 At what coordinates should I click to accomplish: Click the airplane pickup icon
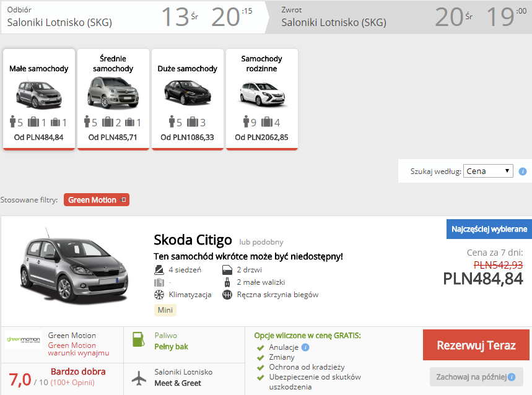tap(139, 378)
